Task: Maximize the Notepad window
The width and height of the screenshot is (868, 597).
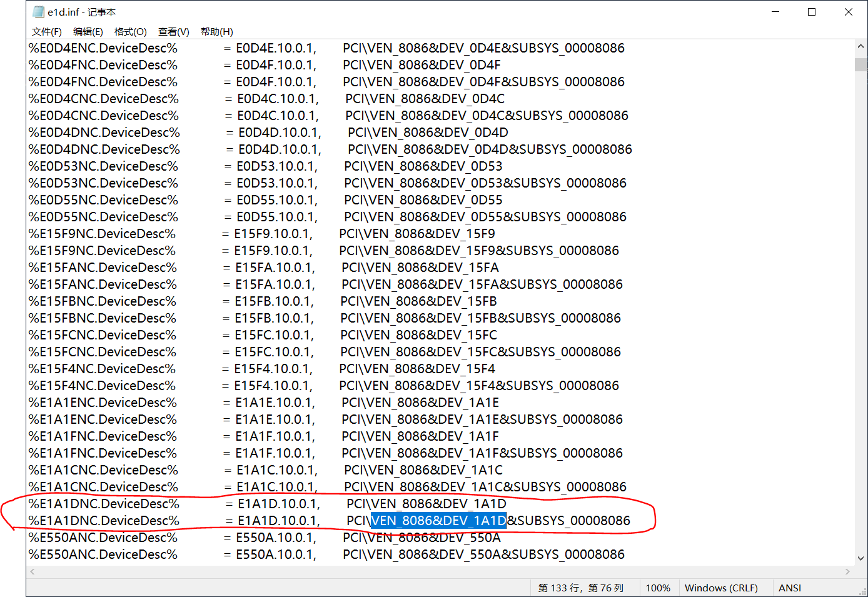Action: [x=812, y=12]
